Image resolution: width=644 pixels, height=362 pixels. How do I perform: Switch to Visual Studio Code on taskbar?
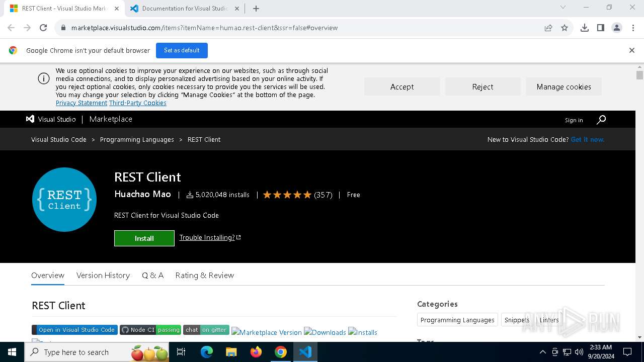click(x=305, y=352)
